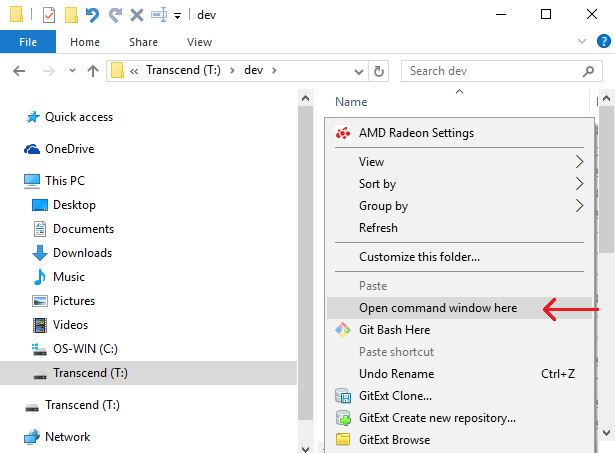Expand chevron after dev in address bar
The width and height of the screenshot is (615, 453).
pyautogui.click(x=274, y=71)
